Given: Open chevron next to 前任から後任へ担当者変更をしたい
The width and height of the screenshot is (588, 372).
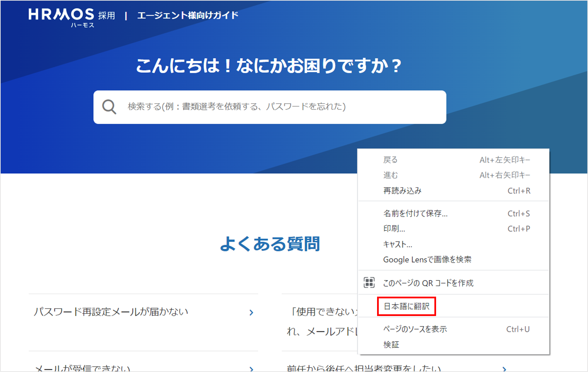Looking at the screenshot, I should tap(504, 369).
